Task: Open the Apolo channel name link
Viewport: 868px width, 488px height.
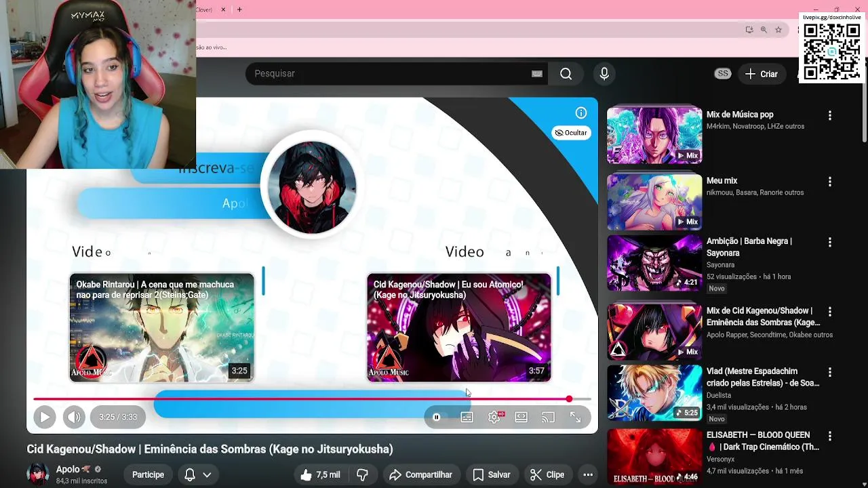Action: tap(68, 469)
